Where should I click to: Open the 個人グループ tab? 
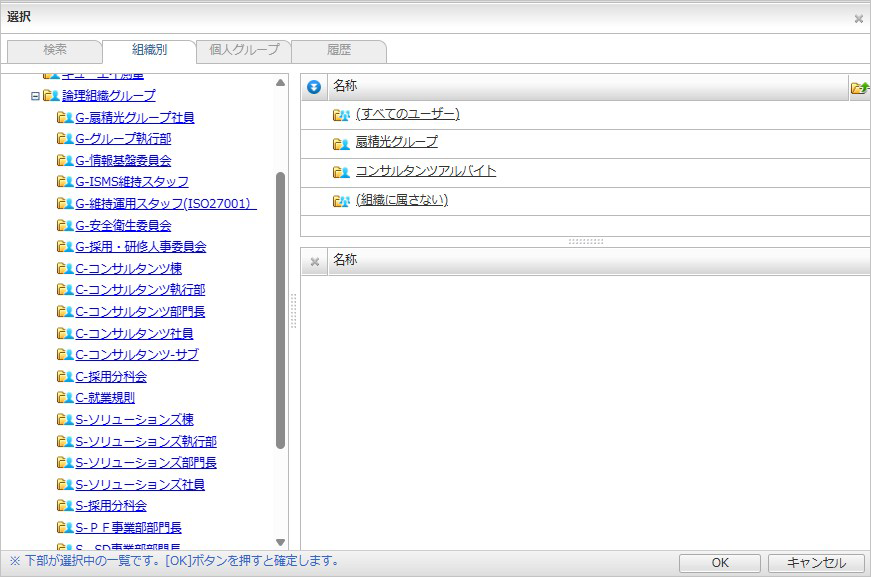(243, 50)
